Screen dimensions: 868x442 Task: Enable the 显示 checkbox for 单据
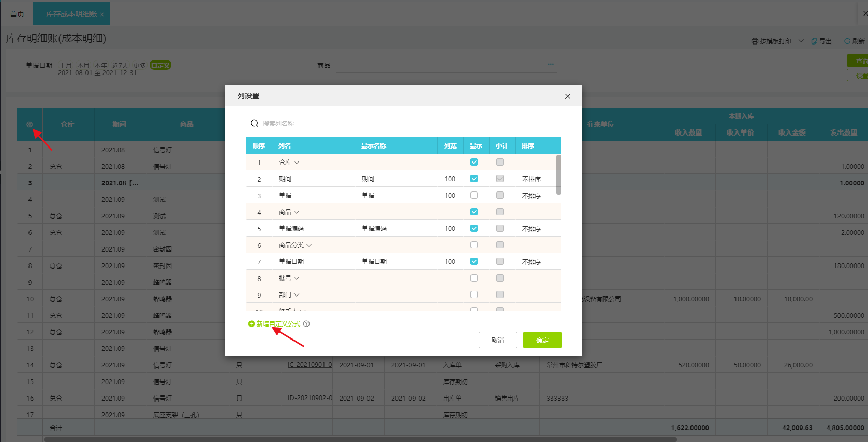pos(474,195)
